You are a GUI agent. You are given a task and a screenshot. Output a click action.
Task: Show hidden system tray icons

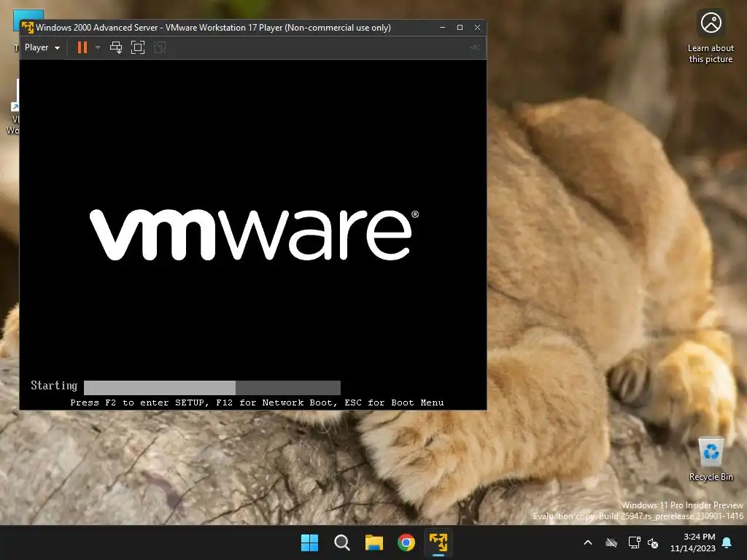point(588,542)
